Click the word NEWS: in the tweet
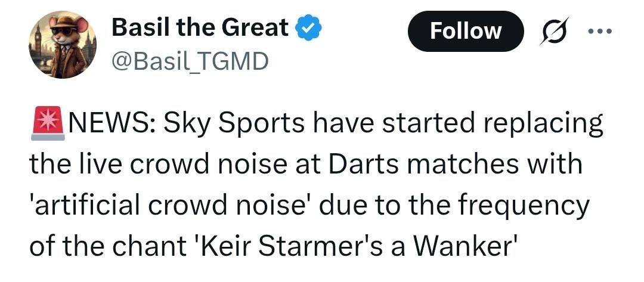The image size is (644, 282). point(112,125)
